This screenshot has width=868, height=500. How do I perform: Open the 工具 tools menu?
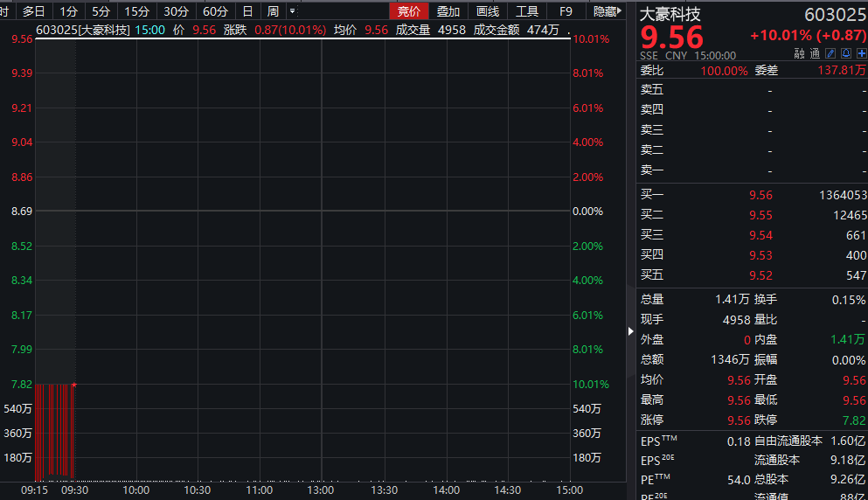pyautogui.click(x=527, y=11)
